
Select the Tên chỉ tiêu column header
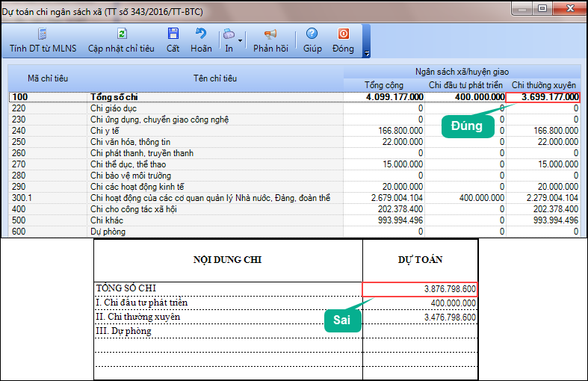[x=215, y=78]
